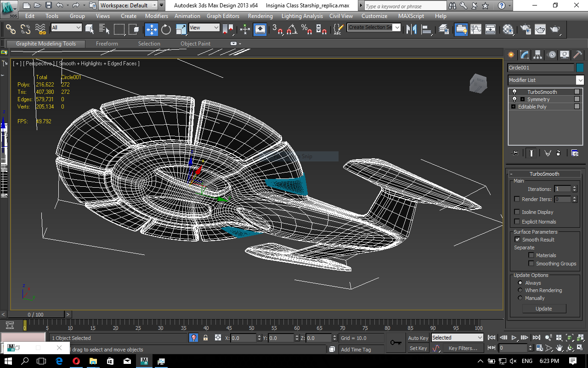The height and width of the screenshot is (368, 588).
Task: Check the Explicit Normals option
Action: pos(517,222)
